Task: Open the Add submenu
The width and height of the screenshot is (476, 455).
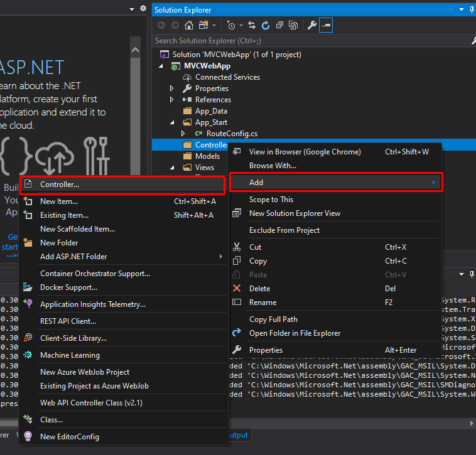Action: point(335,182)
